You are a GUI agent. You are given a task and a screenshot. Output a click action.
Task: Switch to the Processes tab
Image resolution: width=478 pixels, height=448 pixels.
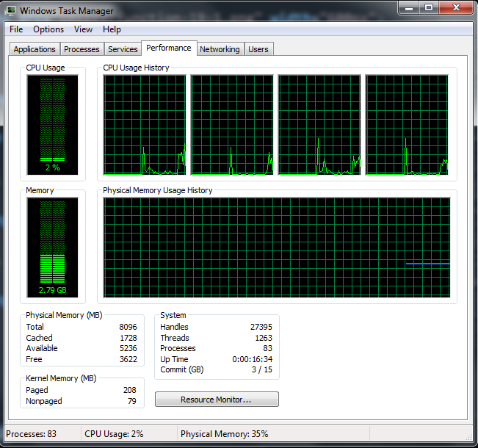tap(82, 49)
